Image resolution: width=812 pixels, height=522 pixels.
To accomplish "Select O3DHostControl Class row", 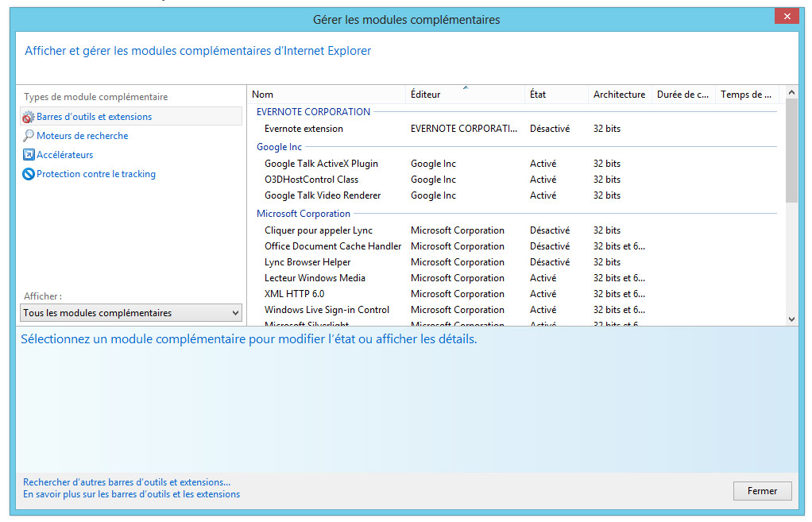I will 516,180.
